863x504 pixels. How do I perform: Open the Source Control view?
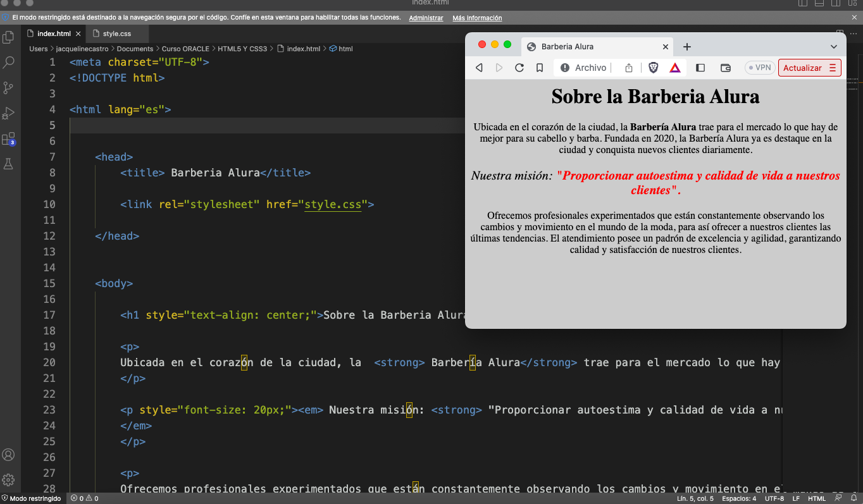(x=9, y=88)
